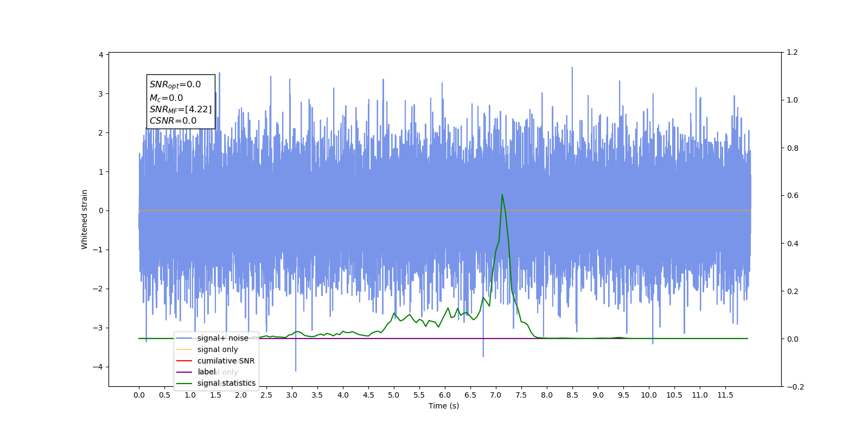Click the right-axis tick label −0.2
The height and width of the screenshot is (434, 868).
(x=795, y=387)
